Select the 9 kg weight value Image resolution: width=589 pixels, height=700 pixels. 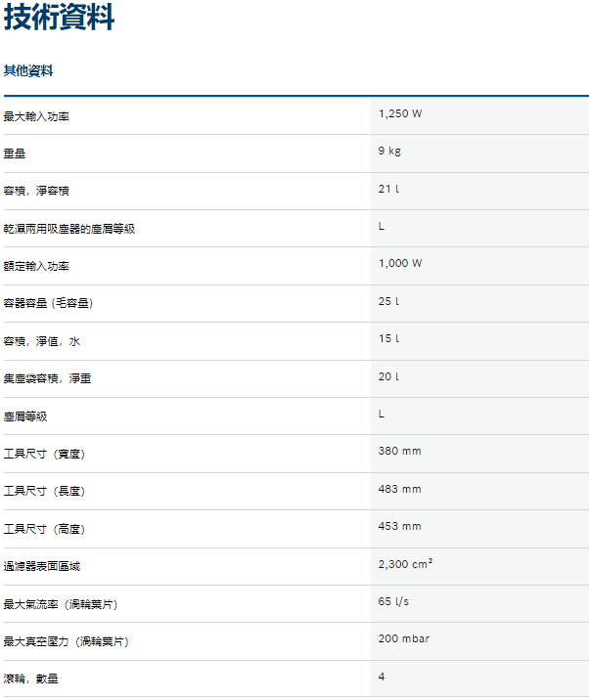coord(389,151)
